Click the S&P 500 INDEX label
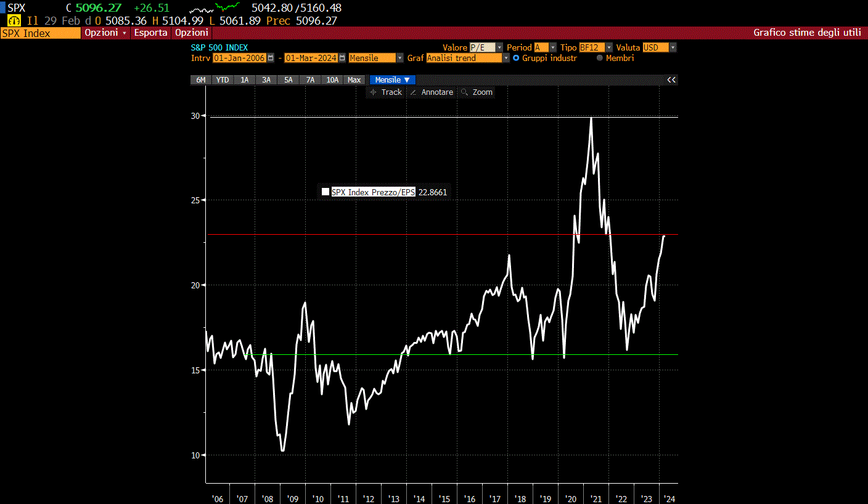Image resolution: width=868 pixels, height=504 pixels. (x=219, y=47)
